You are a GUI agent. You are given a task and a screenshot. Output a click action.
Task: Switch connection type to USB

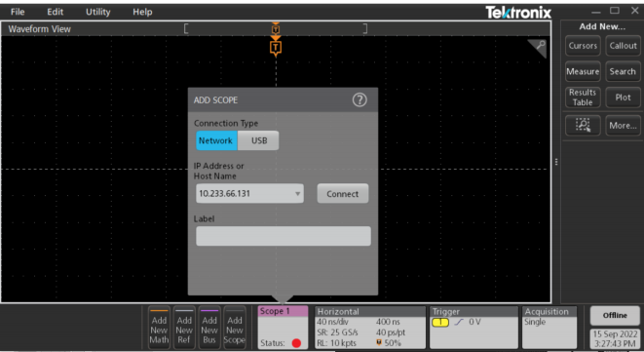[259, 140]
